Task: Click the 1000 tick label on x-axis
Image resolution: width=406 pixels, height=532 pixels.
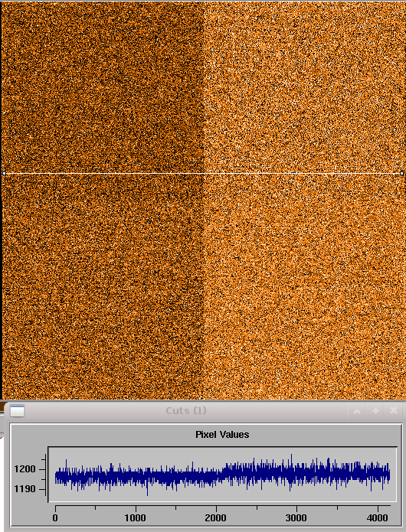Action: click(x=135, y=517)
